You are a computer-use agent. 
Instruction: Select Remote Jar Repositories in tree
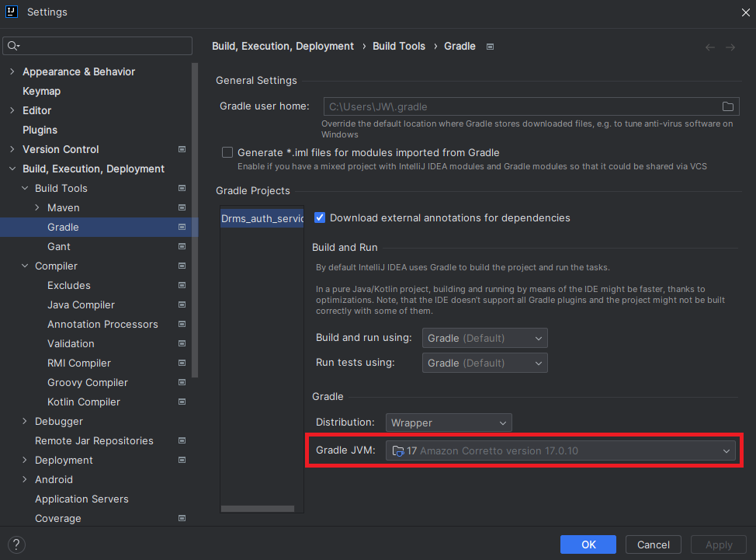pos(94,441)
